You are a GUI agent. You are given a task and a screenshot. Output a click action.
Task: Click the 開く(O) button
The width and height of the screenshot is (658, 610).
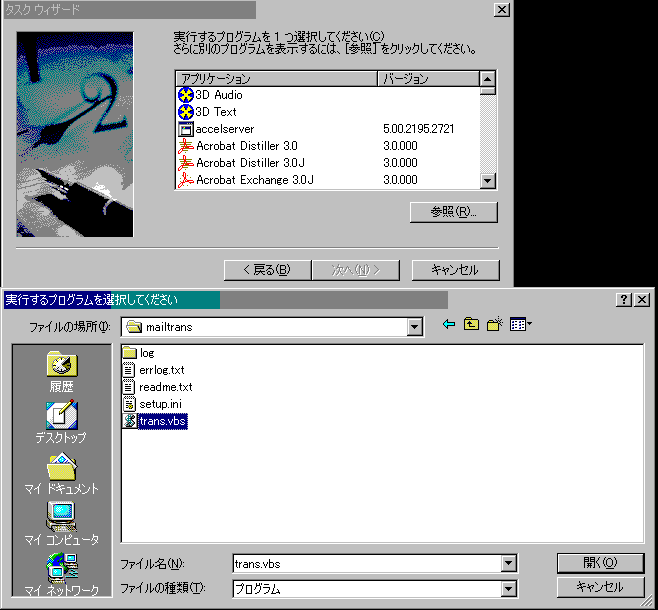tap(600, 563)
